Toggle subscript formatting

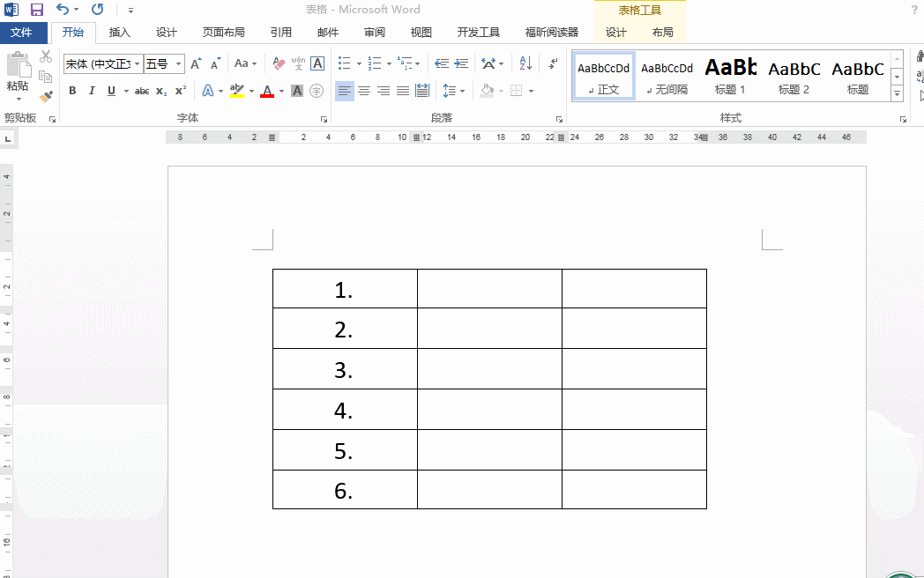pos(161,90)
